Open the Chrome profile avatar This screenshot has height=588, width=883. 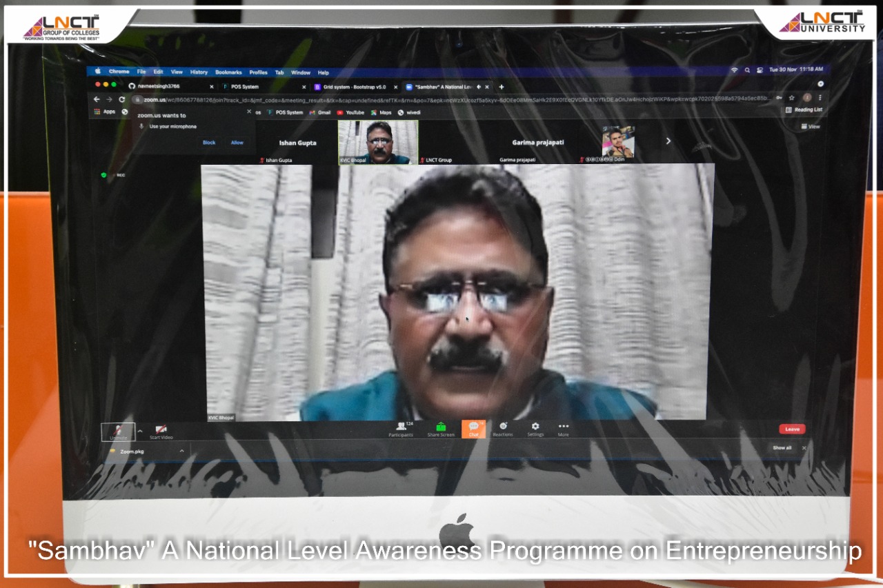tap(807, 98)
